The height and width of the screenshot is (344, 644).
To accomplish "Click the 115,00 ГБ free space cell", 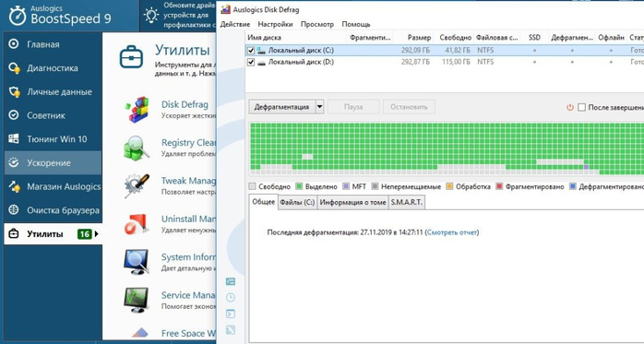I will [x=455, y=63].
